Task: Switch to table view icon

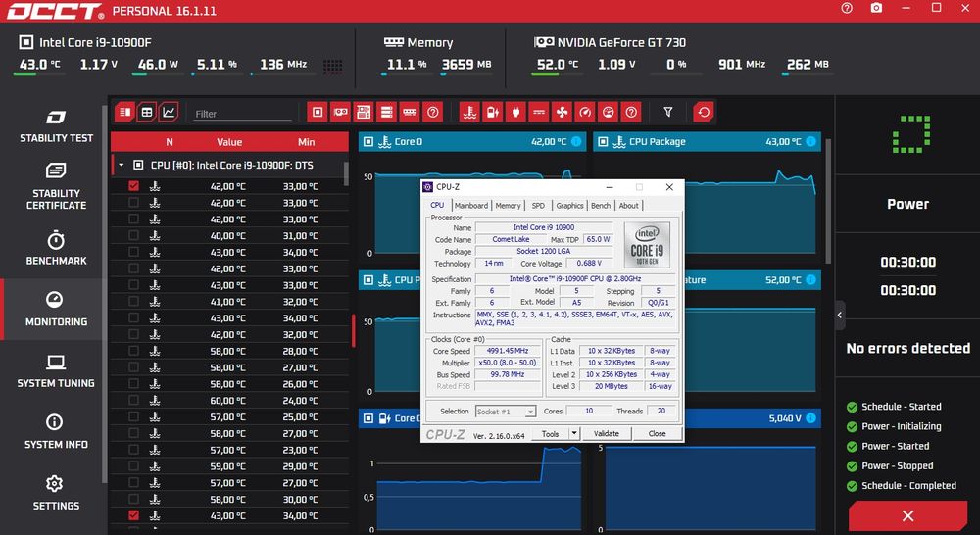Action: click(147, 113)
